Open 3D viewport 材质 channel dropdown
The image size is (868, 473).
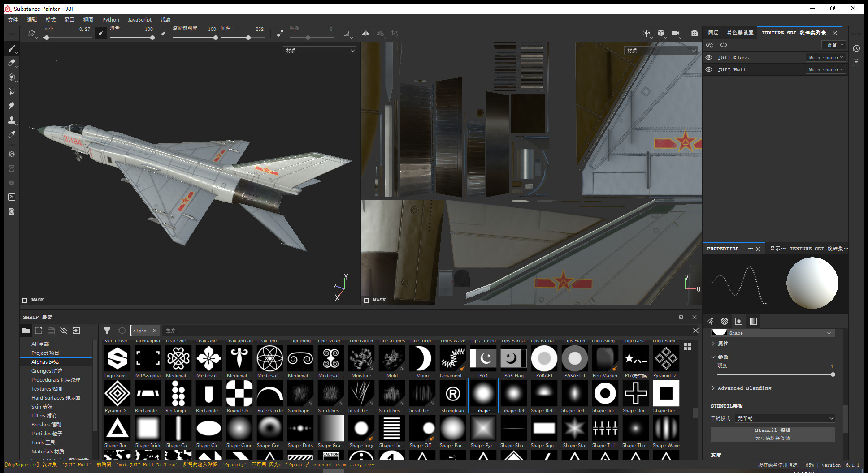tap(320, 51)
